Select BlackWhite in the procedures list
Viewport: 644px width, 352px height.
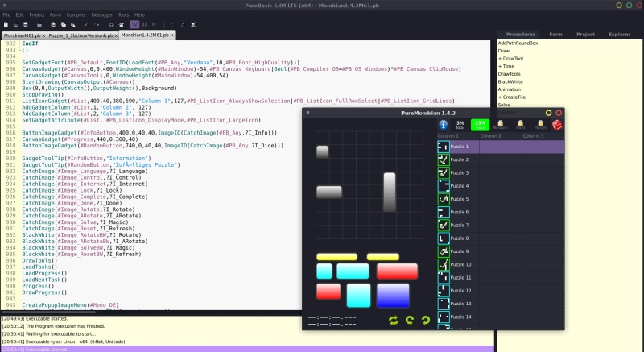pyautogui.click(x=510, y=81)
